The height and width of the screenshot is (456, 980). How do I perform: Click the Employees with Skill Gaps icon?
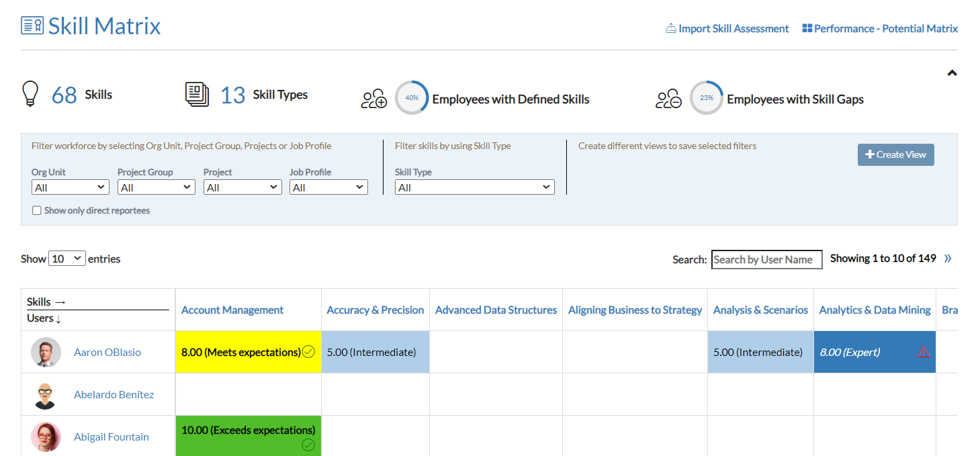tap(668, 99)
